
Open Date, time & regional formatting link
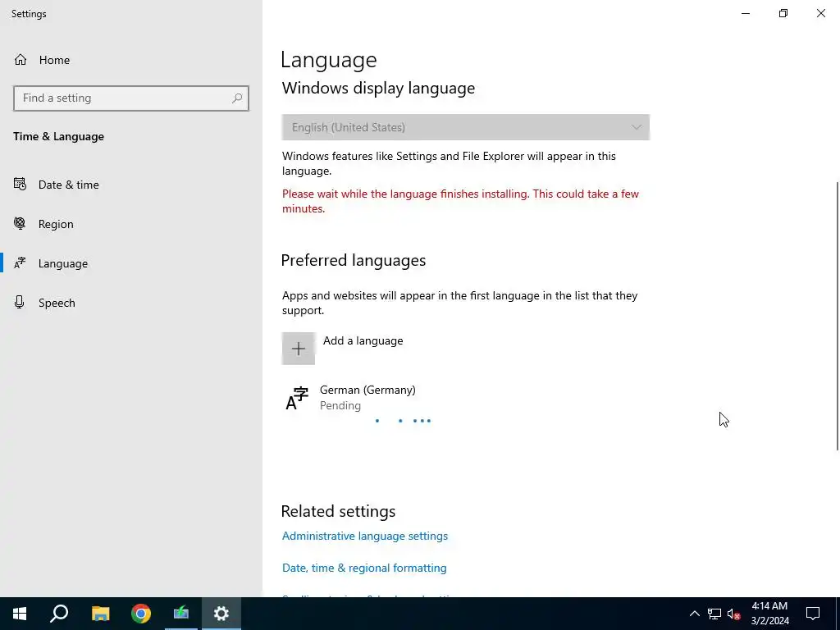364,568
